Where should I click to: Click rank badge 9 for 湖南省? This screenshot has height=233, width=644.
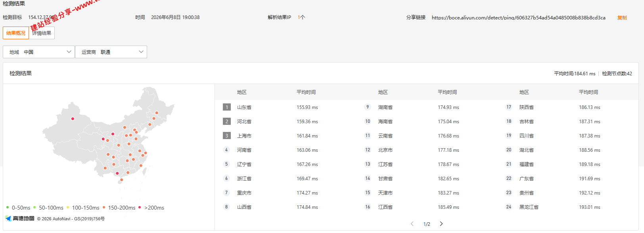(368, 107)
